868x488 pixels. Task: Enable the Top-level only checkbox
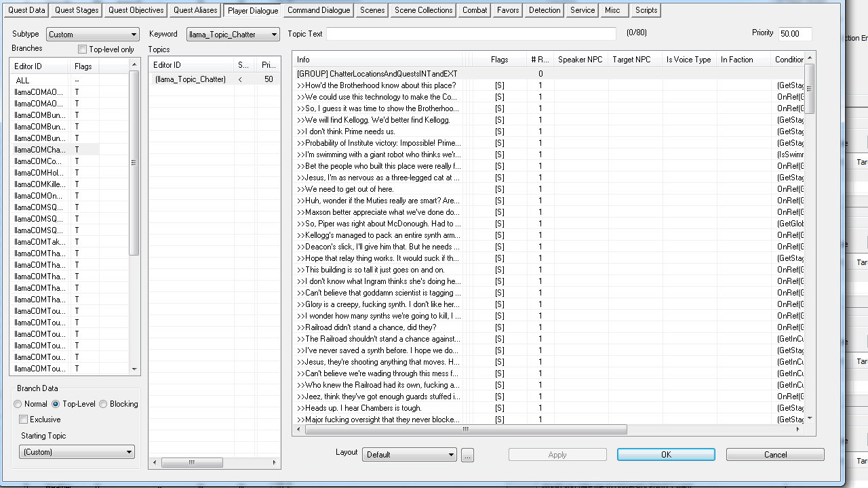83,49
